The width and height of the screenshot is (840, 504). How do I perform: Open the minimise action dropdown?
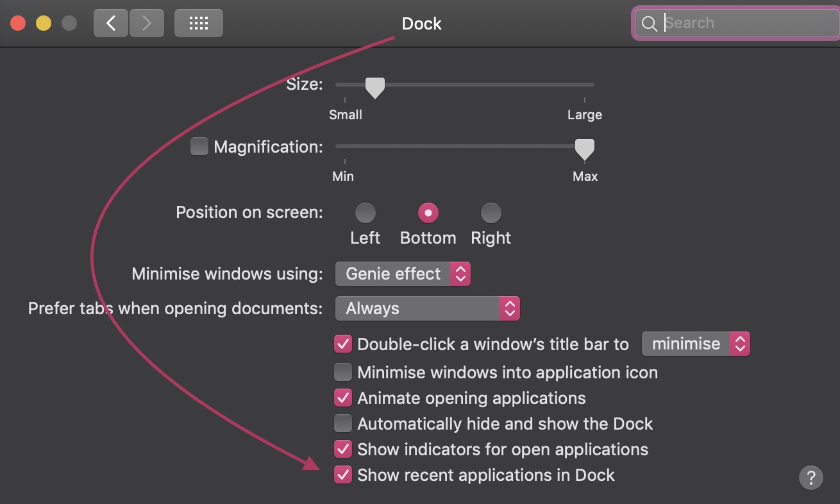click(696, 344)
